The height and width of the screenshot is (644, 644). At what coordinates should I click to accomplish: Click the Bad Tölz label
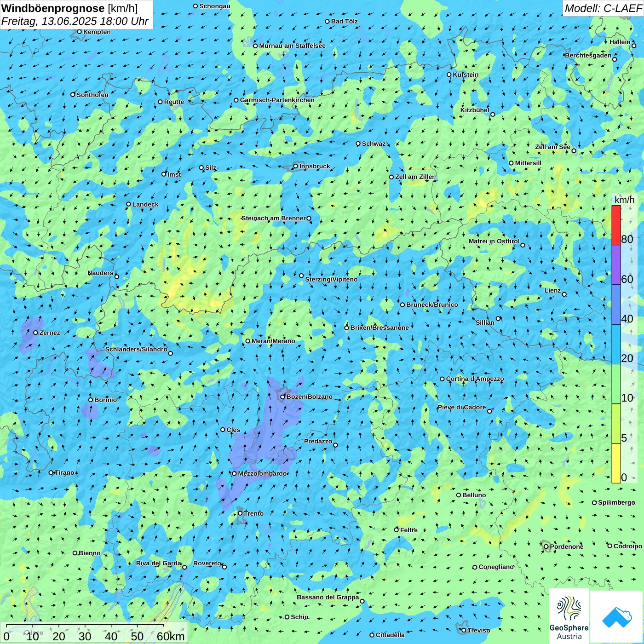[x=345, y=21]
